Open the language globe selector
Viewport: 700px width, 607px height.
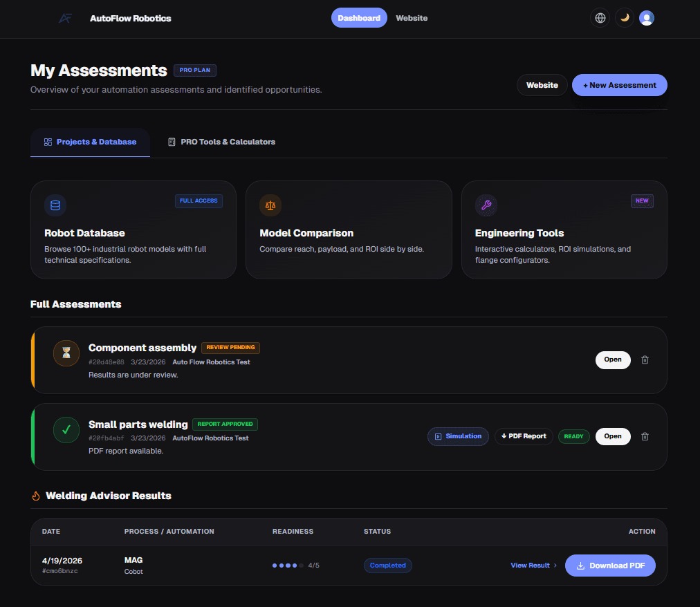pyautogui.click(x=600, y=18)
